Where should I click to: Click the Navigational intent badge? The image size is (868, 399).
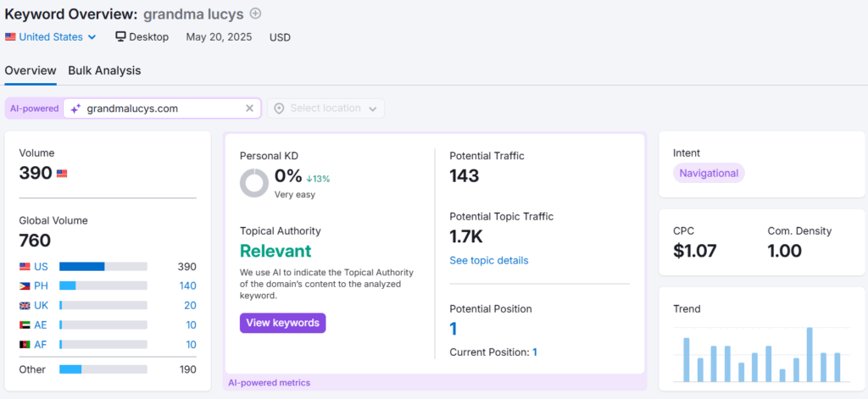pyautogui.click(x=709, y=173)
